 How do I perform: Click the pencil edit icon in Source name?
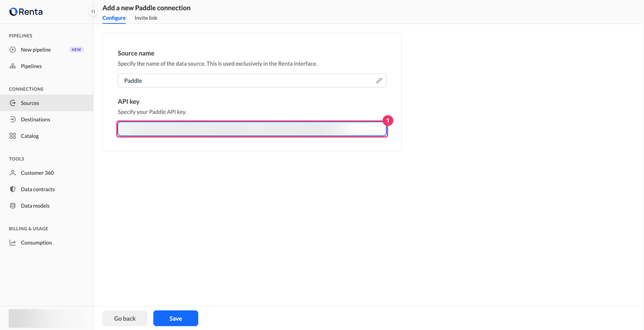pyautogui.click(x=379, y=81)
